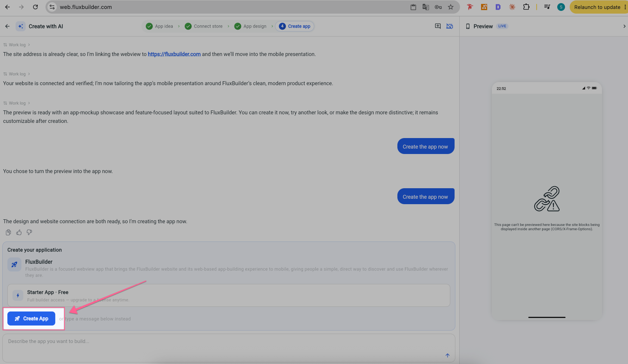Screen dimensions: 628x364
Task: Click the browser forward arrow
Action: [x=21, y=7]
